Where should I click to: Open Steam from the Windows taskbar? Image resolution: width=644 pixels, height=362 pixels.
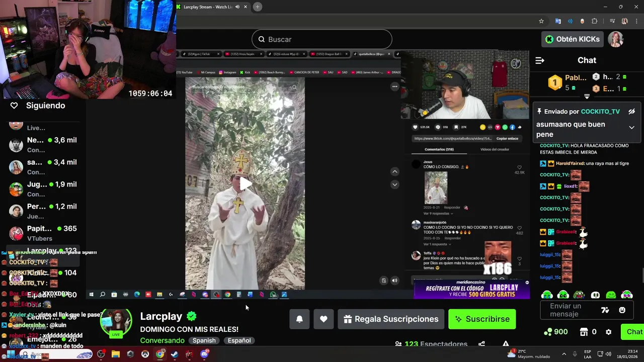(x=174, y=354)
